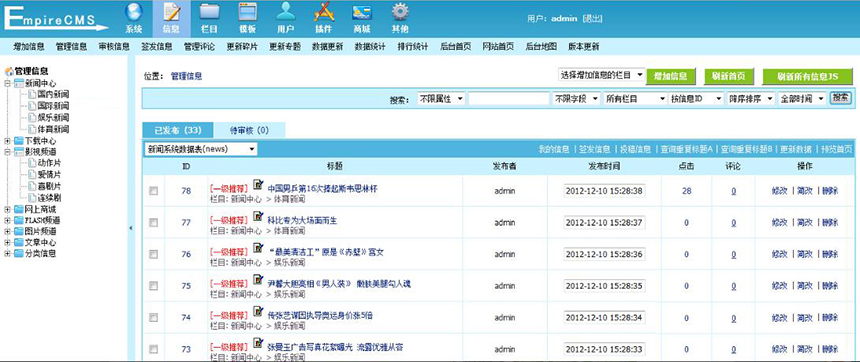Image resolution: width=860 pixels, height=362 pixels.
Task: Open the 商城 shop icon
Action: (361, 13)
